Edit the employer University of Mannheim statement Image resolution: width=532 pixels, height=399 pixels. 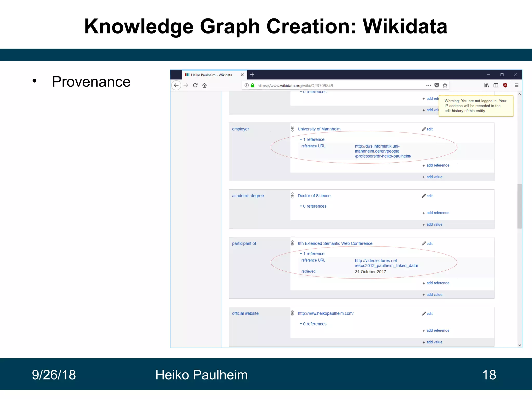click(427, 129)
